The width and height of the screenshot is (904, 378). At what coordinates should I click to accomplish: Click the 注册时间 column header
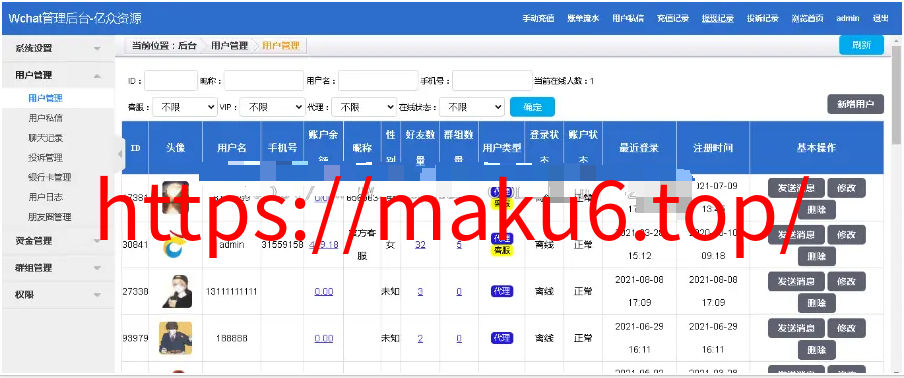[x=713, y=148]
